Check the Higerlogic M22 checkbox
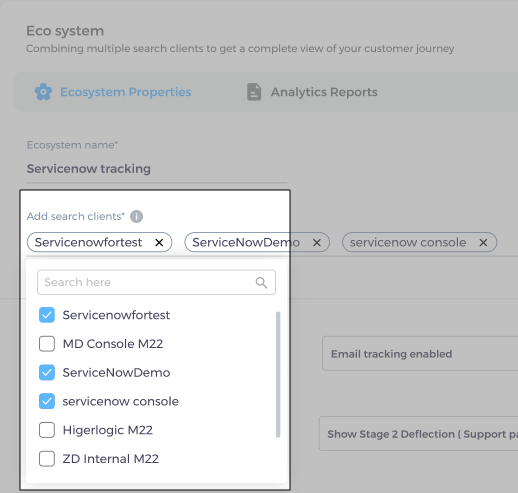 [47, 430]
